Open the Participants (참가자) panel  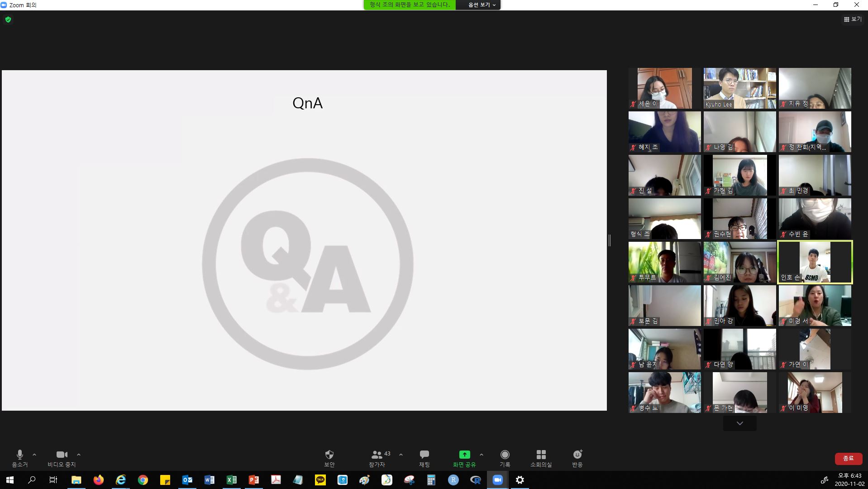[377, 455]
